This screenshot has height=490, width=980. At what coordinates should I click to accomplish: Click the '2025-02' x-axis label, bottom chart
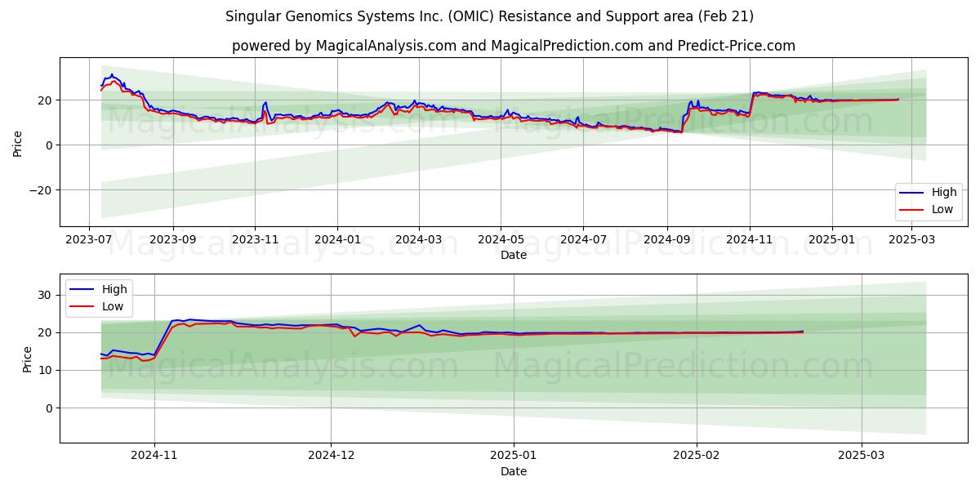pos(697,456)
